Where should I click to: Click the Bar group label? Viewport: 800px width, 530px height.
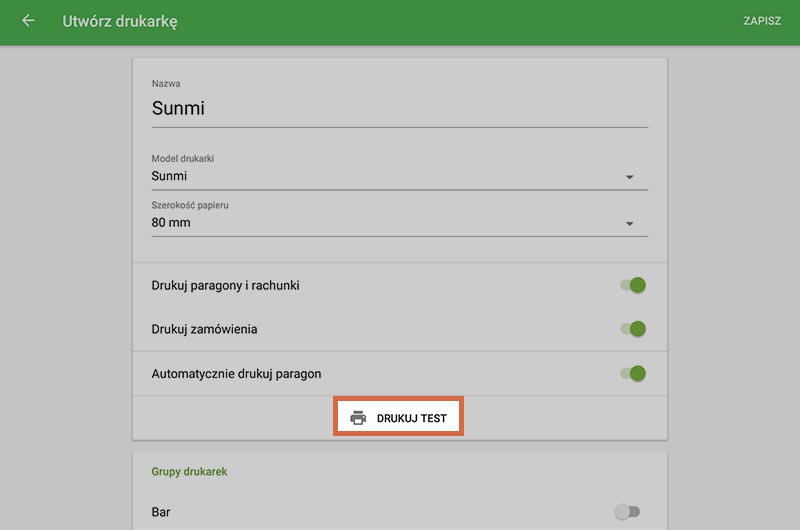click(x=161, y=512)
